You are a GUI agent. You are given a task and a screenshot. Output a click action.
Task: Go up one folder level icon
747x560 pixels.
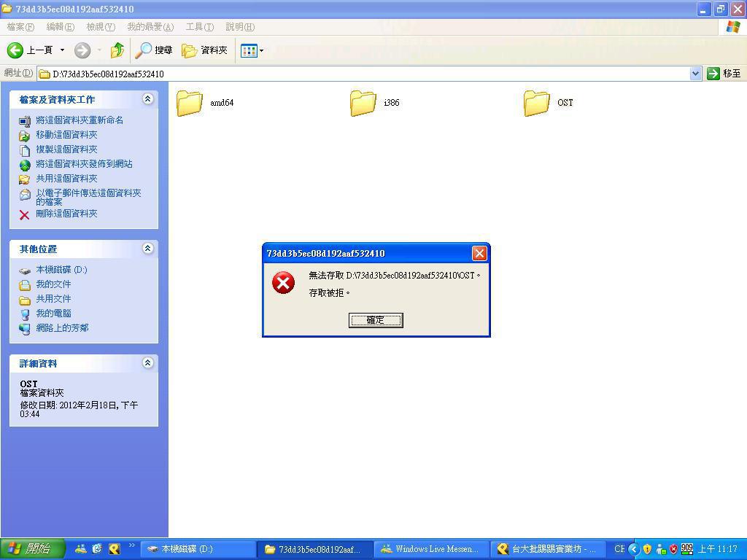click(x=117, y=50)
